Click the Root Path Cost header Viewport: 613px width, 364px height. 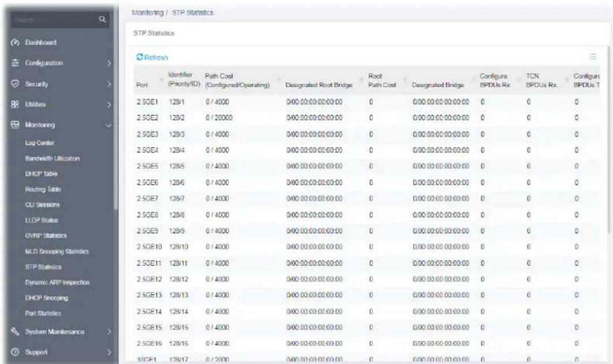(382, 80)
